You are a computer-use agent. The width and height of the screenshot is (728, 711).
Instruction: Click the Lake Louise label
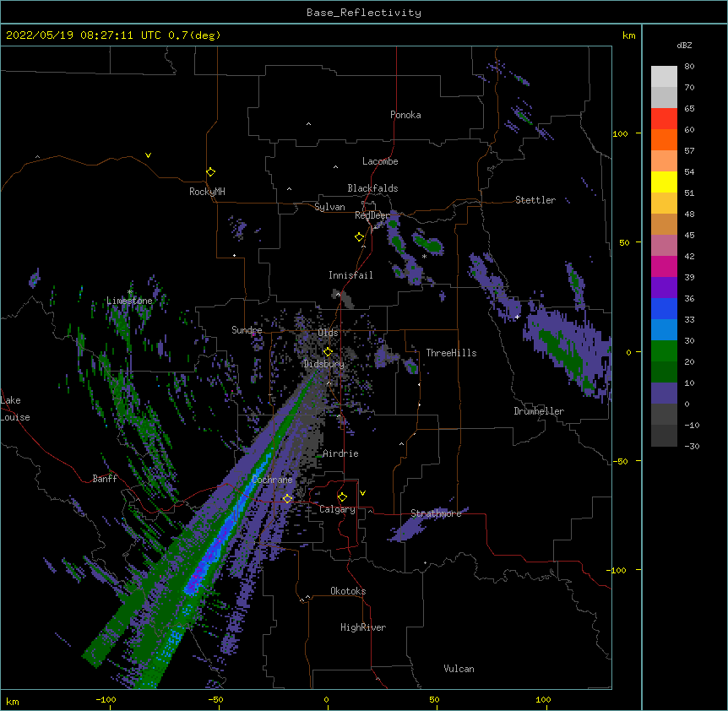[x=15, y=409]
